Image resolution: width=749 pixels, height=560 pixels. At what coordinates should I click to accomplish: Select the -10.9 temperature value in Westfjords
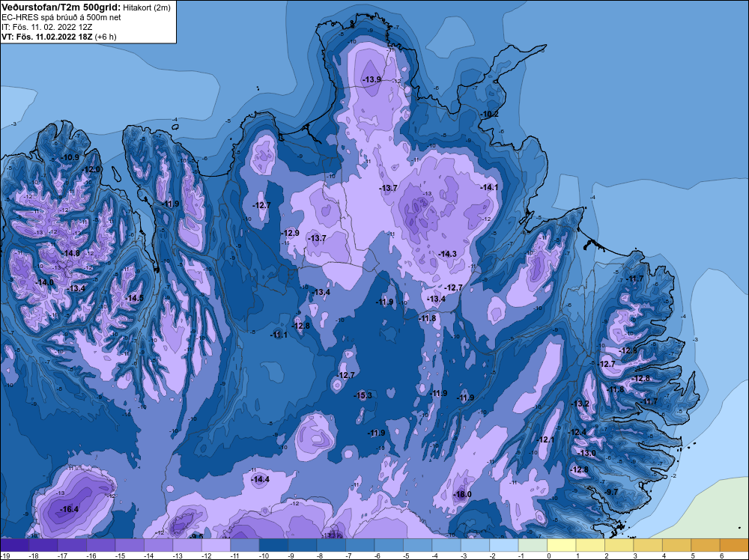pos(70,157)
